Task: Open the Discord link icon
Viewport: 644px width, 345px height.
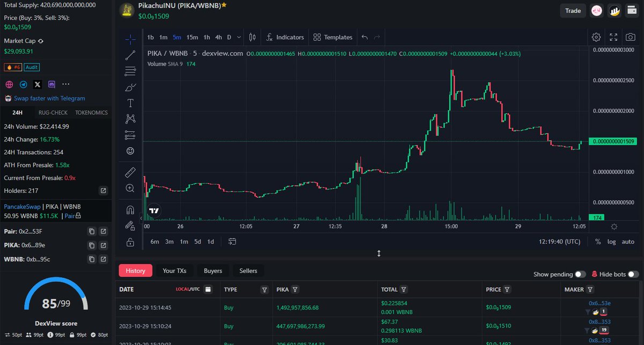Action: click(x=52, y=84)
